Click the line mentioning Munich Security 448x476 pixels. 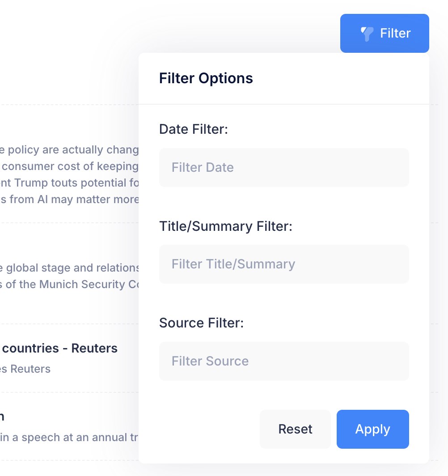point(69,285)
